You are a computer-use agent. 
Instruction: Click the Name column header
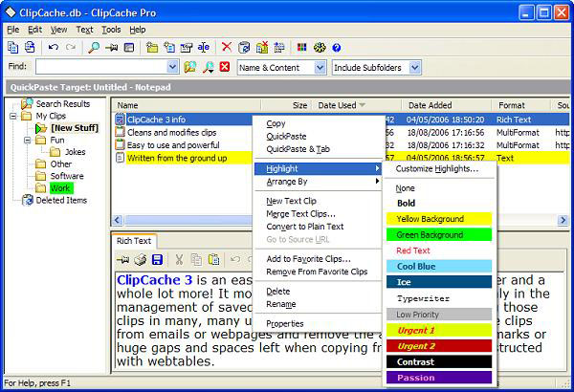pos(186,105)
